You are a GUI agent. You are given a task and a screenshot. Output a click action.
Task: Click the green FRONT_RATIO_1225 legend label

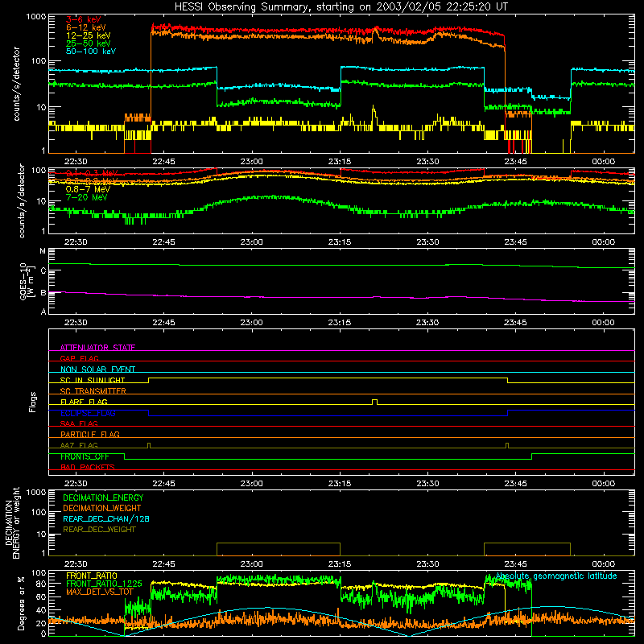tap(104, 584)
